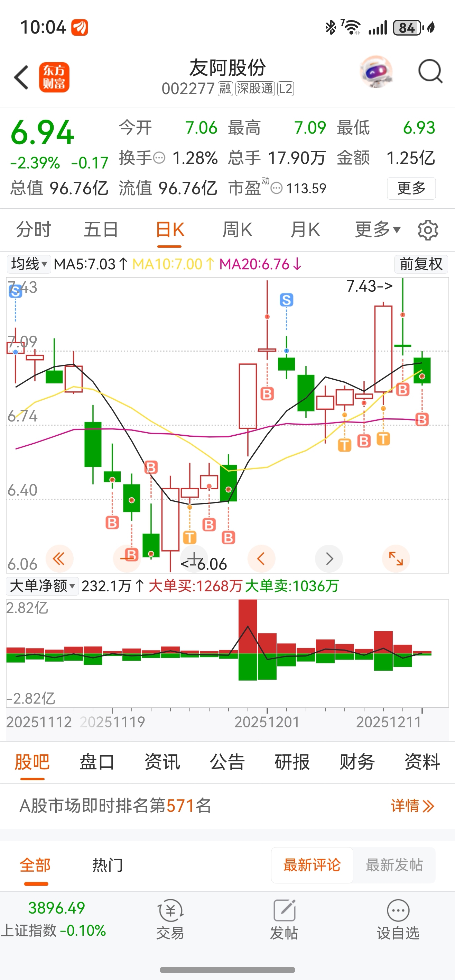Image resolution: width=455 pixels, height=980 pixels.
Task: Tap the blue S marker at chart left edge
Action: 15,291
